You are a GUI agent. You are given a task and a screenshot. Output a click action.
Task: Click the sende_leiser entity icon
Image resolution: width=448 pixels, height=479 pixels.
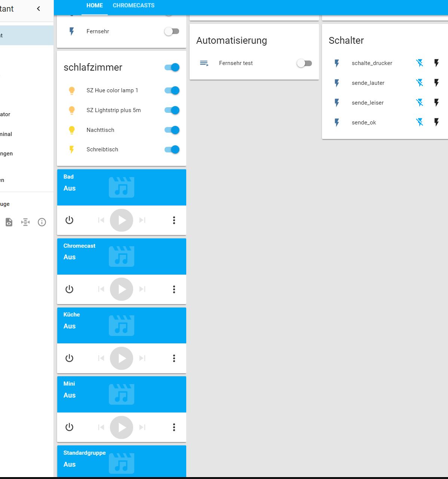pos(337,103)
